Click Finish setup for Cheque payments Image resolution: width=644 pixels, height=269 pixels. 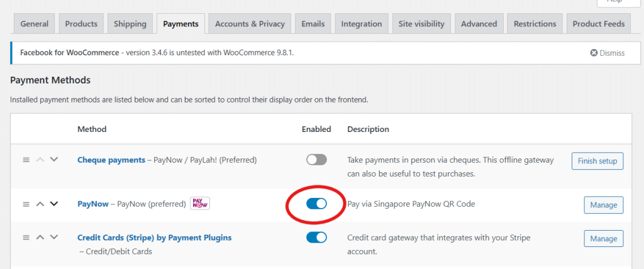(x=597, y=161)
